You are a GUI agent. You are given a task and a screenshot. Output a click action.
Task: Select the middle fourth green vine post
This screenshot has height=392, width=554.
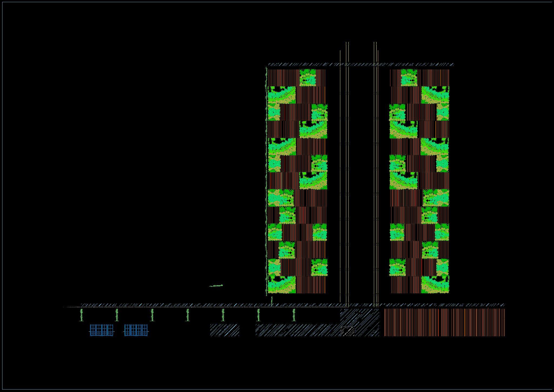pos(187,315)
